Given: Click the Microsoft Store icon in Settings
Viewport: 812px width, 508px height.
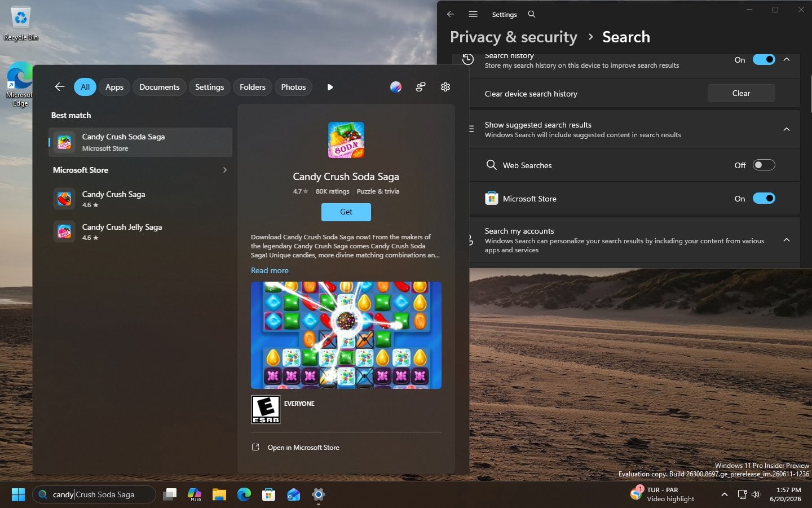Looking at the screenshot, I should [x=492, y=198].
